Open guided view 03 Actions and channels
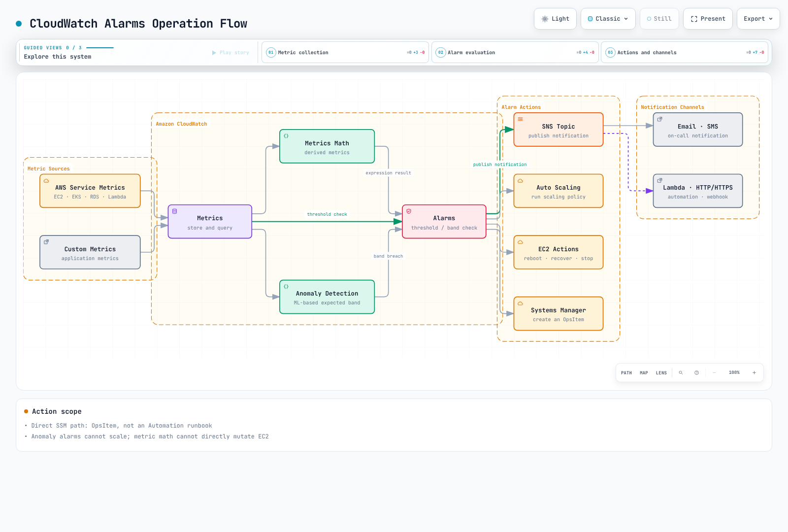The height and width of the screenshot is (532, 788). pos(685,52)
